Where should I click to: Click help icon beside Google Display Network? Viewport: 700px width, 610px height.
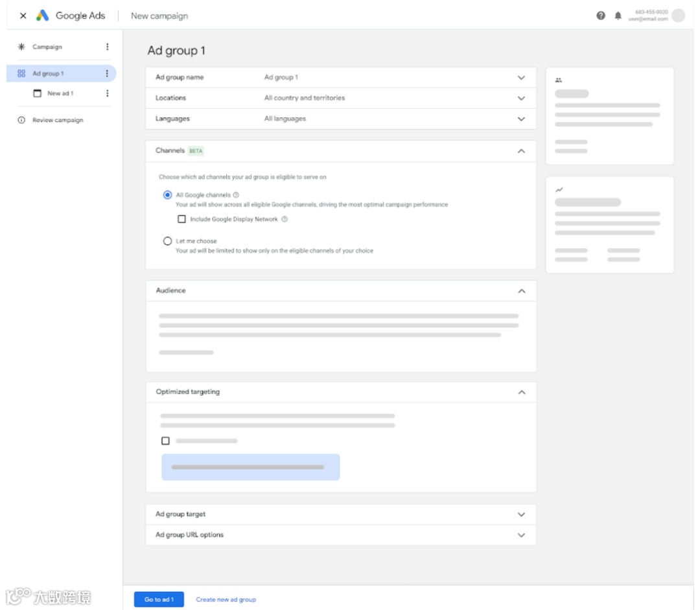[285, 219]
